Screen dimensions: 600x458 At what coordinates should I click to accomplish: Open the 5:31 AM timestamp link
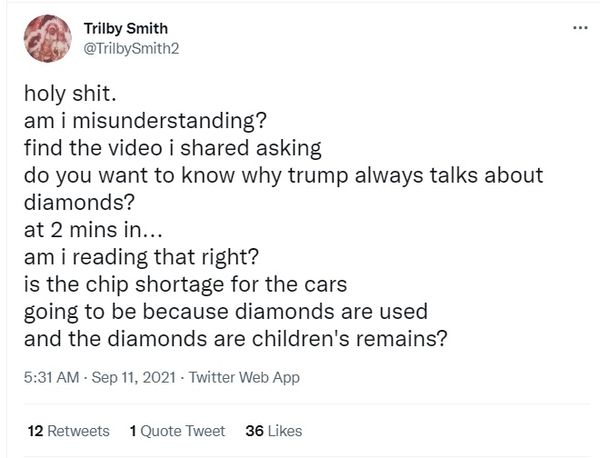(x=51, y=377)
